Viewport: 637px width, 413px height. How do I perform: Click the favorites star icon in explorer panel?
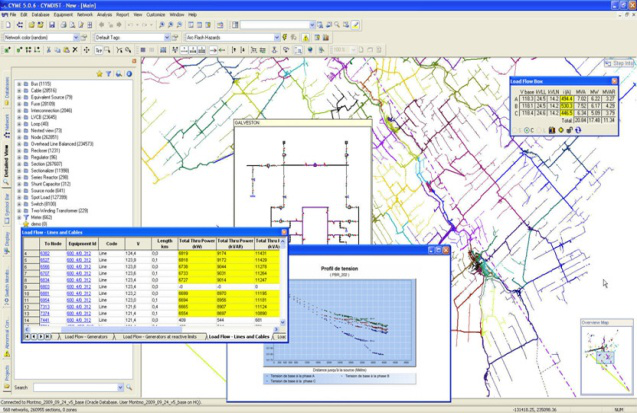(x=97, y=74)
